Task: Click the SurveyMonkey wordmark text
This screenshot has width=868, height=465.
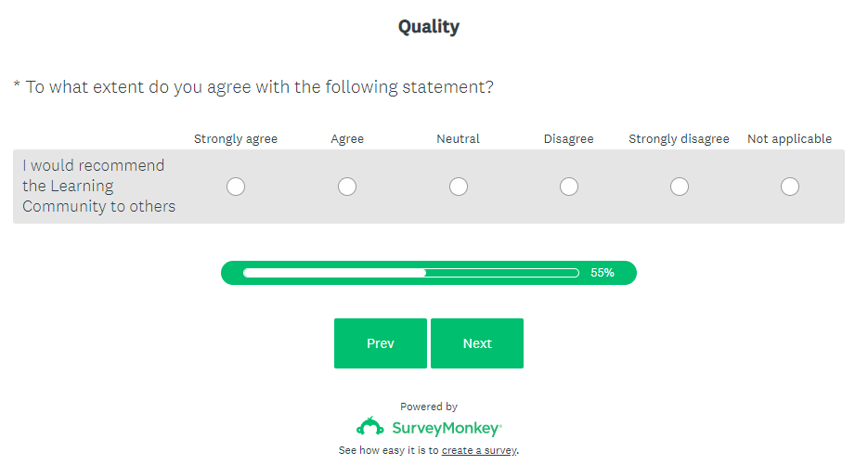Action: click(x=446, y=429)
